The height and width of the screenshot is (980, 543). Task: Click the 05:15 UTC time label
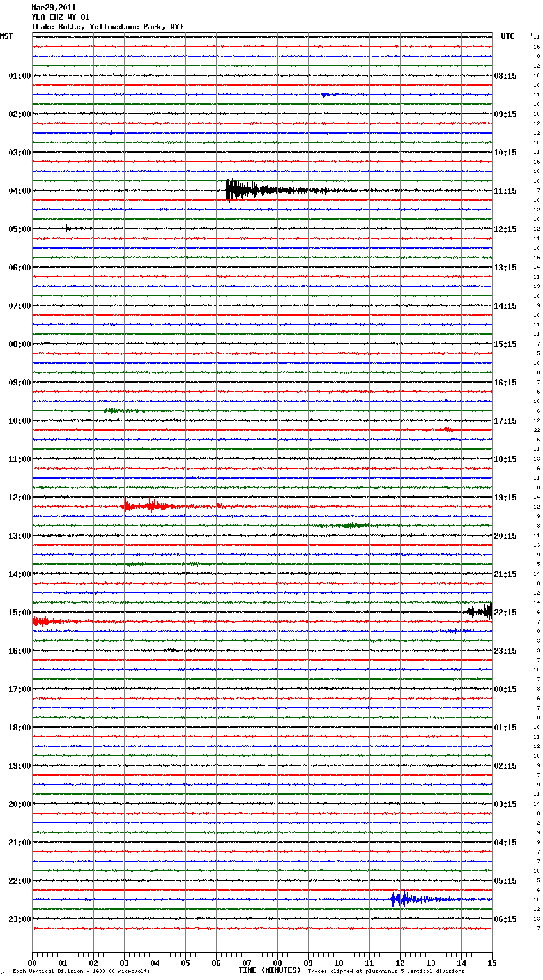(505, 881)
